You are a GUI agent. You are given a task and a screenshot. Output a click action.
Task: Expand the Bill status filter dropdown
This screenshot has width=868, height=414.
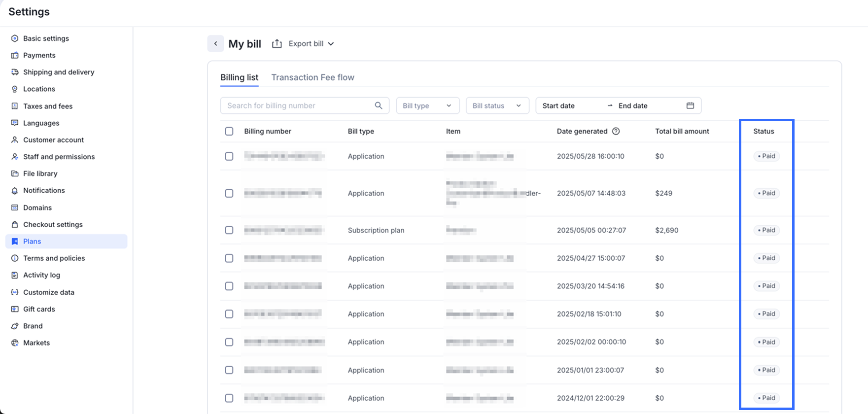[x=497, y=105]
